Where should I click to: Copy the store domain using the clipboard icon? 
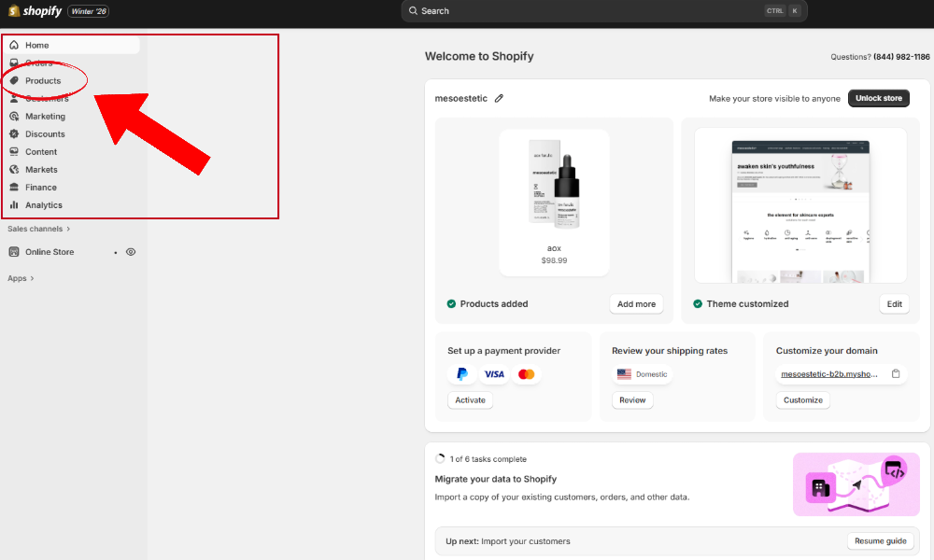click(x=895, y=372)
